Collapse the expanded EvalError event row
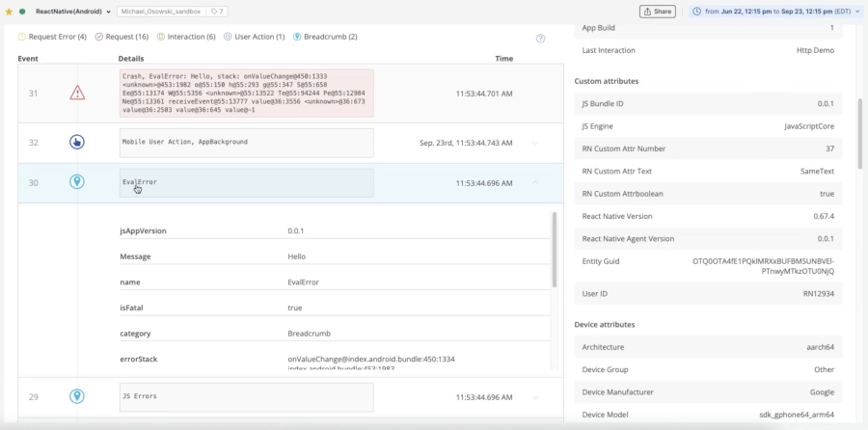This screenshot has height=430, width=868. [x=536, y=182]
